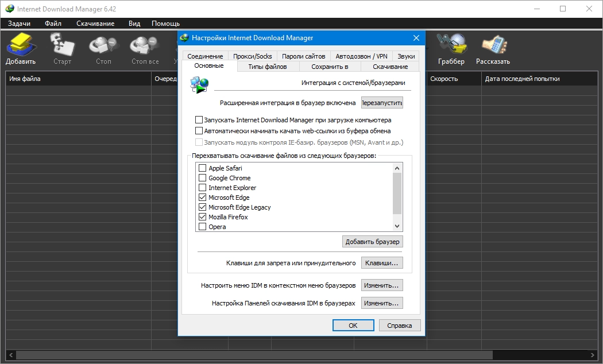The width and height of the screenshot is (603, 364).
Task: Click browser list scroll down arrow
Action: (x=397, y=226)
